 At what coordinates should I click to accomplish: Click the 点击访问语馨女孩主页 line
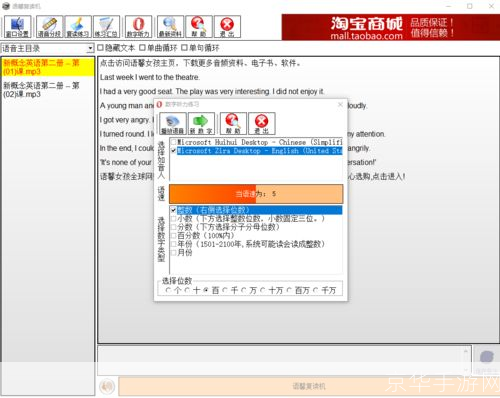click(x=200, y=63)
